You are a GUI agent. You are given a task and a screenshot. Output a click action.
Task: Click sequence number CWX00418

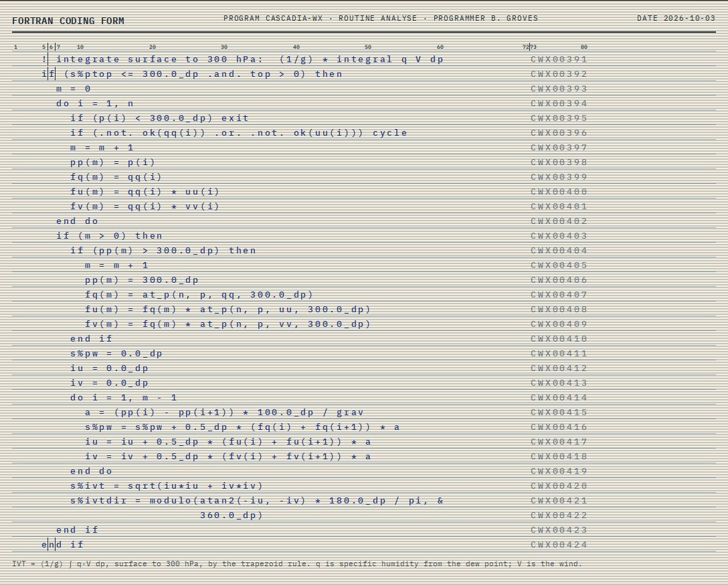[x=559, y=457]
